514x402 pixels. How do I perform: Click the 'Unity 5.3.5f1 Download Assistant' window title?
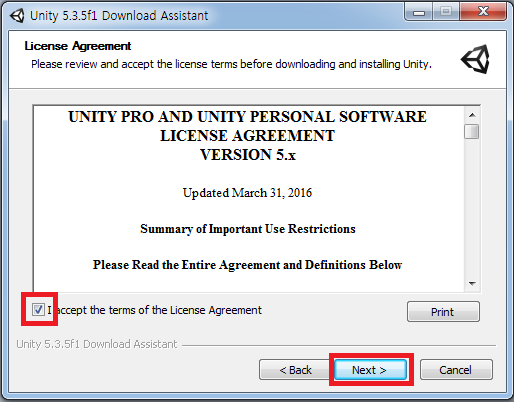119,16
